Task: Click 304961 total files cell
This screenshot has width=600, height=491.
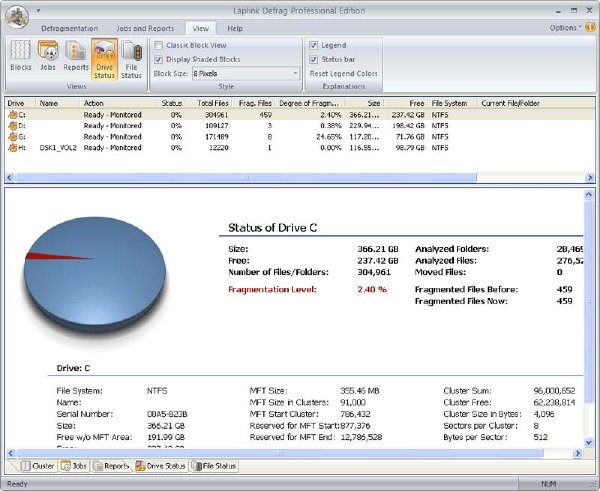Action: pos(217,114)
